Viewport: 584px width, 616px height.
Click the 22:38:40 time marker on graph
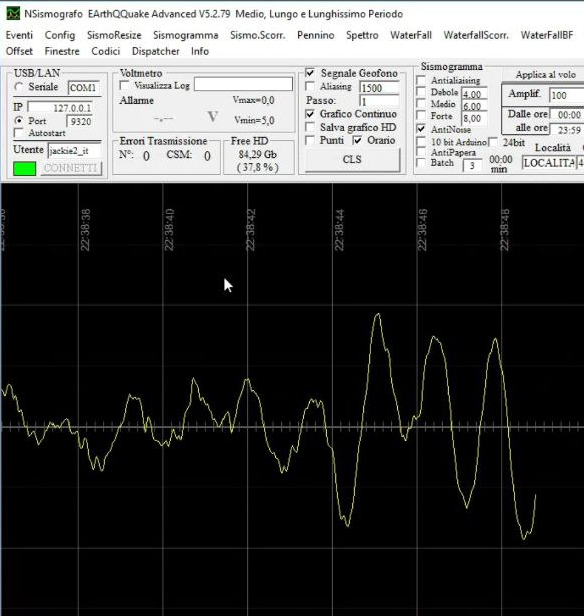tap(169, 230)
